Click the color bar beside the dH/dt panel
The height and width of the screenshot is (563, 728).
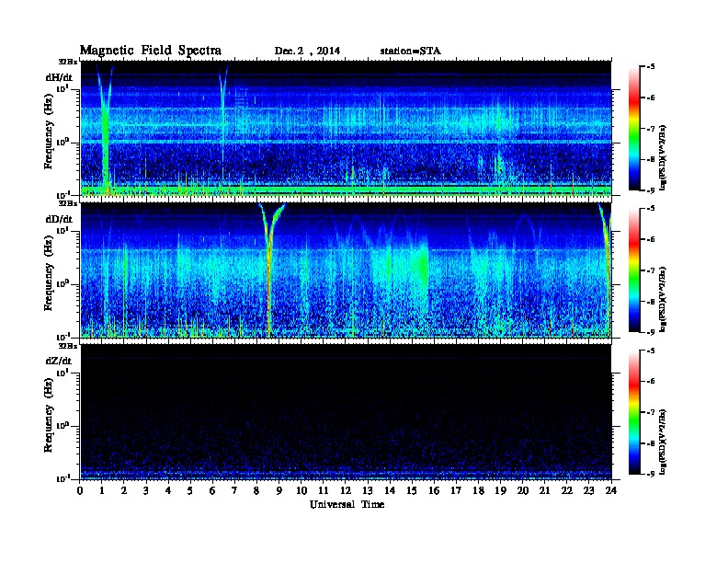pos(634,128)
